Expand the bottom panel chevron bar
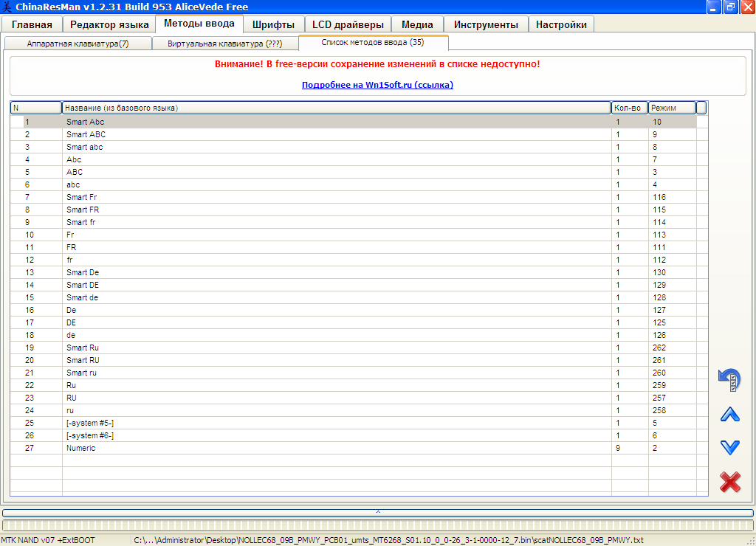Viewport: 756px width, 546px height. click(x=377, y=512)
